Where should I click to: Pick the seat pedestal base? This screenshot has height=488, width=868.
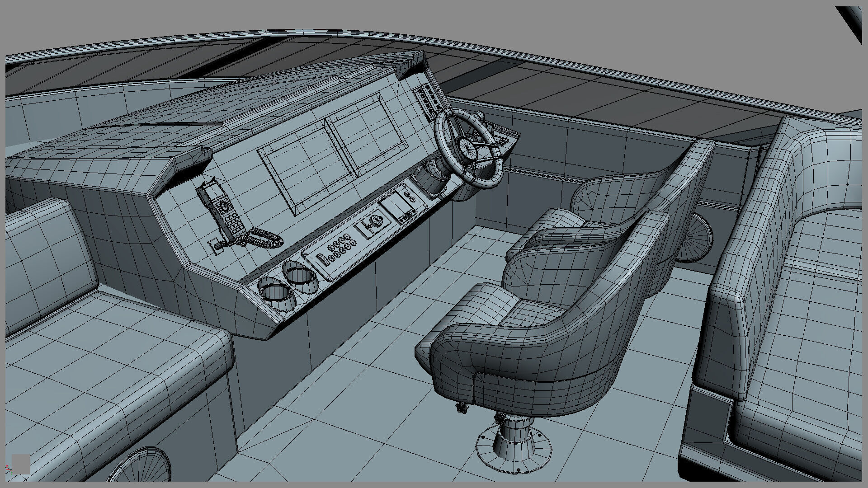tap(514, 445)
